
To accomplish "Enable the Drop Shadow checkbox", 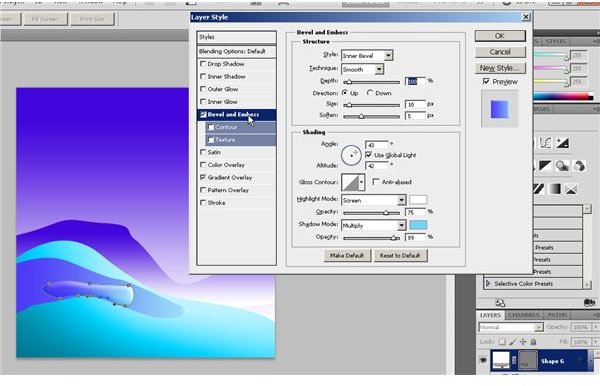I will 203,64.
